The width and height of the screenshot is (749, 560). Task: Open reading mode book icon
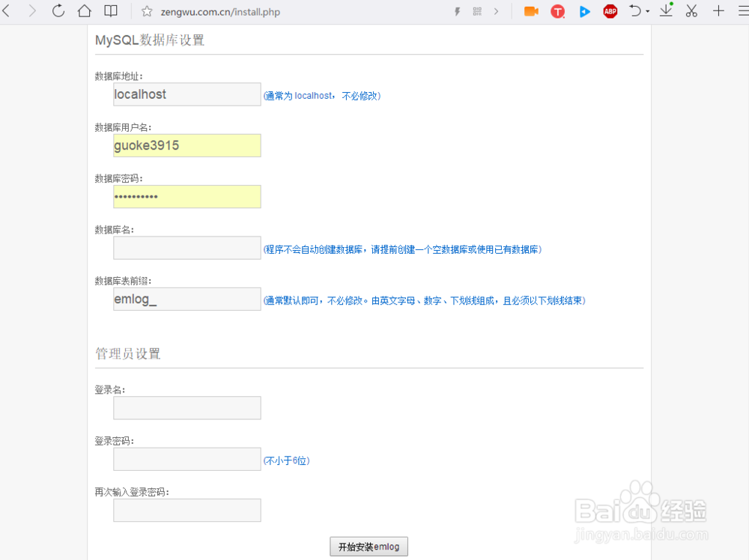click(109, 11)
